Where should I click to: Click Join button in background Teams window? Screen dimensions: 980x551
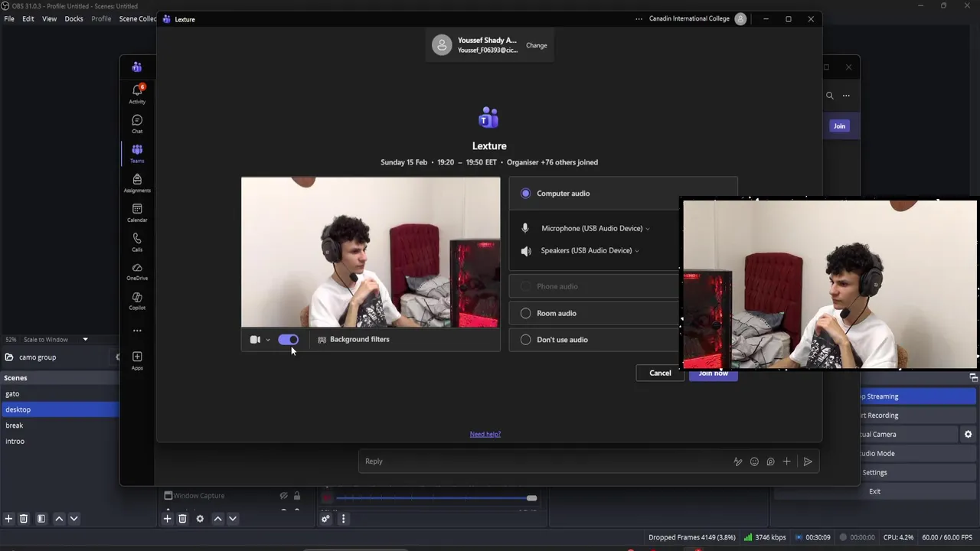point(840,126)
